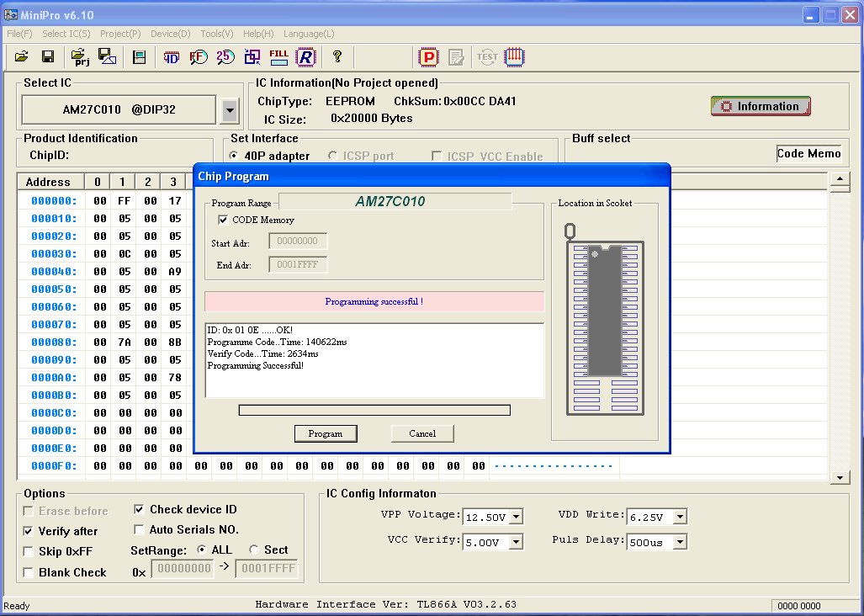The height and width of the screenshot is (616, 864).
Task: Toggle the Check device ID checkbox
Action: [x=139, y=509]
